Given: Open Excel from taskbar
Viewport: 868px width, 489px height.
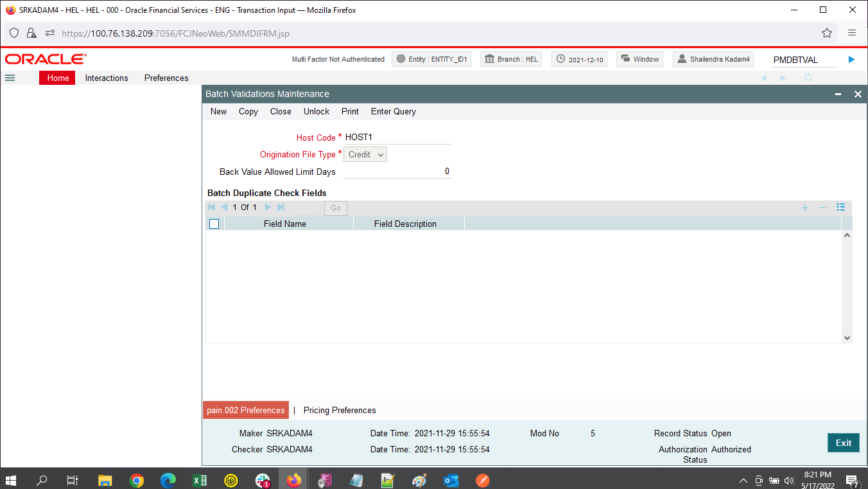Looking at the screenshot, I should pyautogui.click(x=200, y=480).
